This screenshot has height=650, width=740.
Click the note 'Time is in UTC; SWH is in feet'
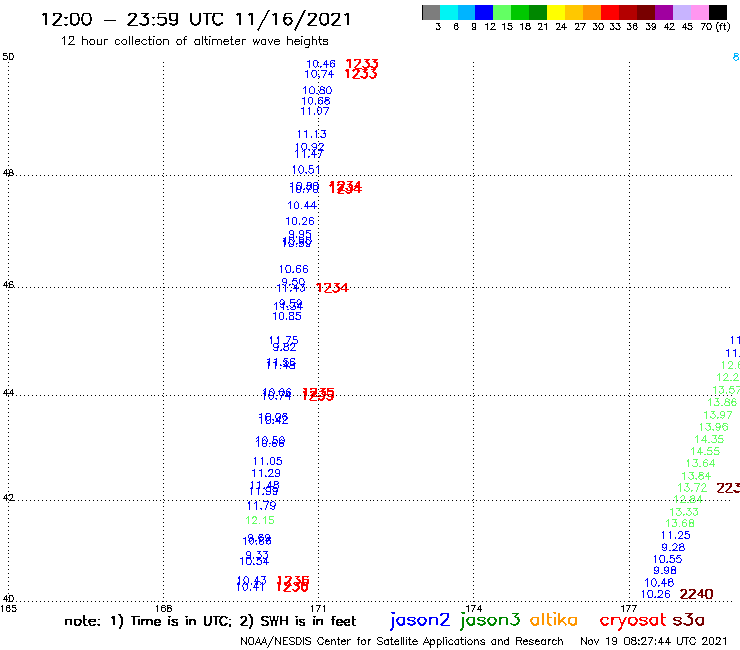click(x=210, y=621)
